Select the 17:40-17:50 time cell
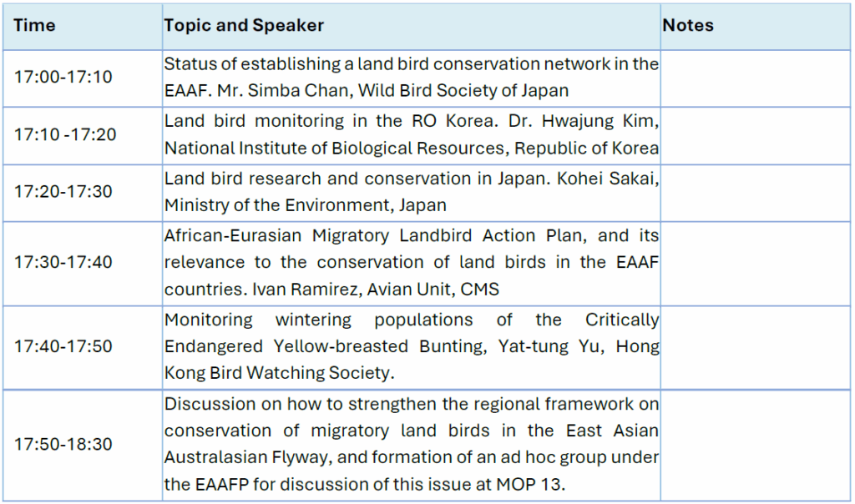855x504 pixels. pos(63,347)
